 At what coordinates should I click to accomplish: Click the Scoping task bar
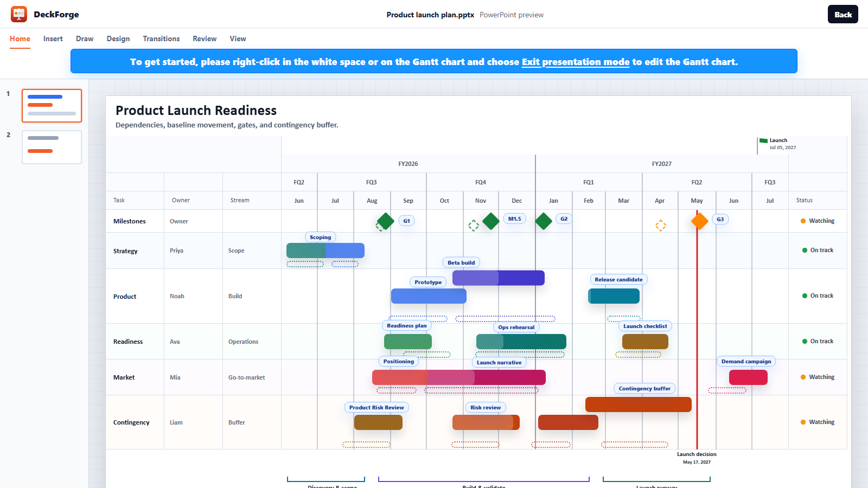tap(325, 251)
